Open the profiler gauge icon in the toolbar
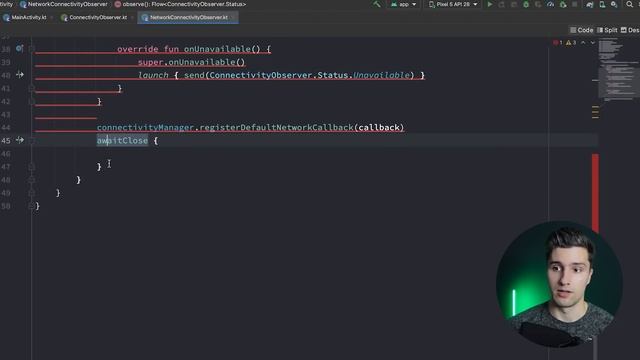Screen dimensions: 640x360 pos(550,4)
